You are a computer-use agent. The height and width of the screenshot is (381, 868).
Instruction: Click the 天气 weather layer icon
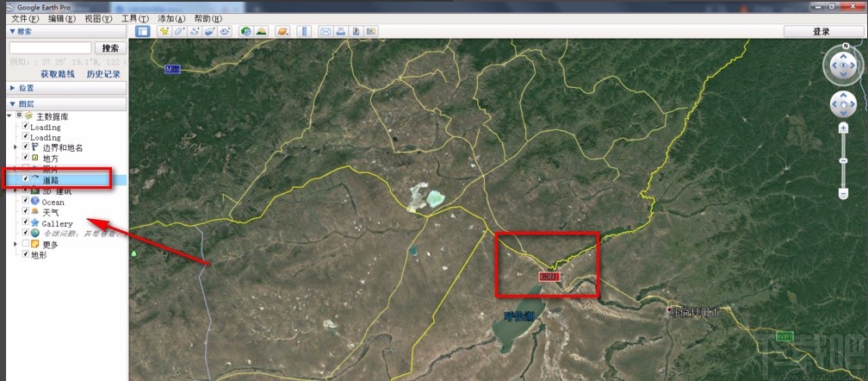34,212
